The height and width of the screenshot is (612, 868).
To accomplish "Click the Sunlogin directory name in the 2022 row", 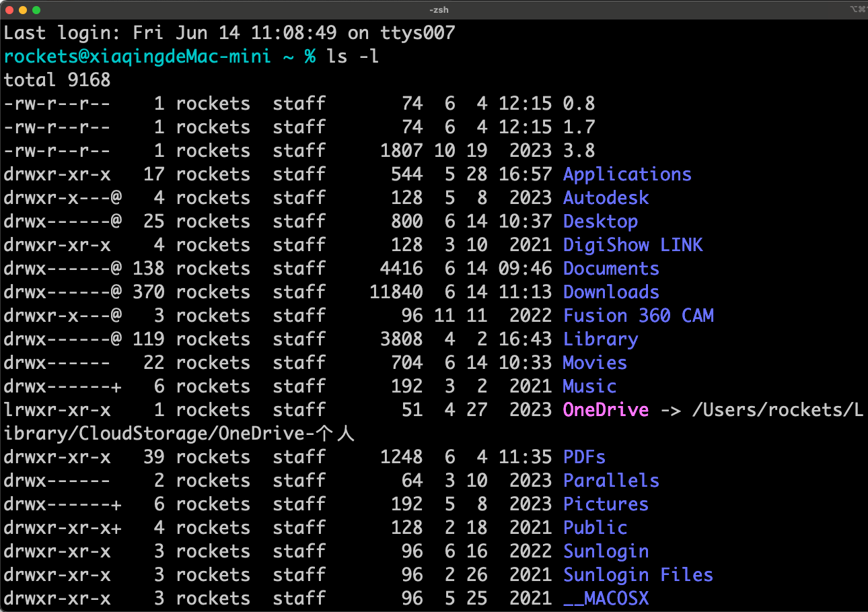I will tap(606, 551).
